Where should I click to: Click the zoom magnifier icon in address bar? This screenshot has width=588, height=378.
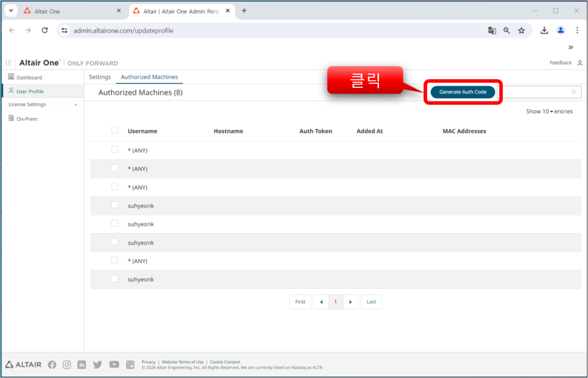pos(506,31)
